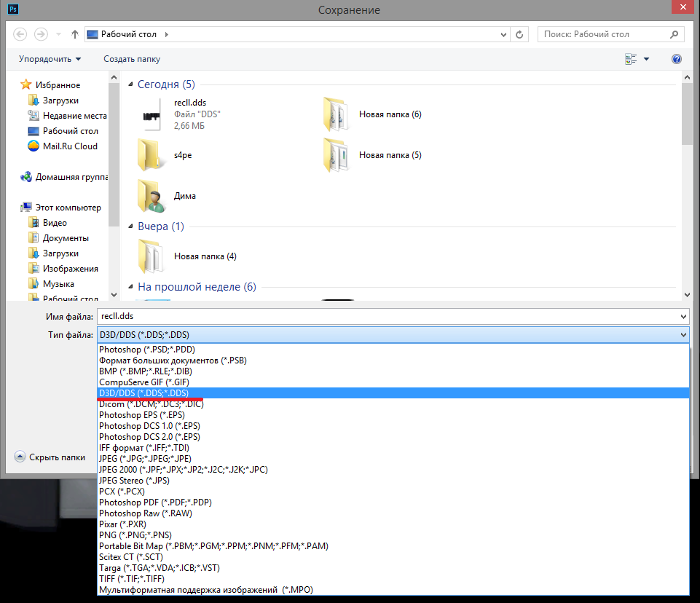Open the recll.dds file thumbnail
This screenshot has height=603, width=700.
152,114
